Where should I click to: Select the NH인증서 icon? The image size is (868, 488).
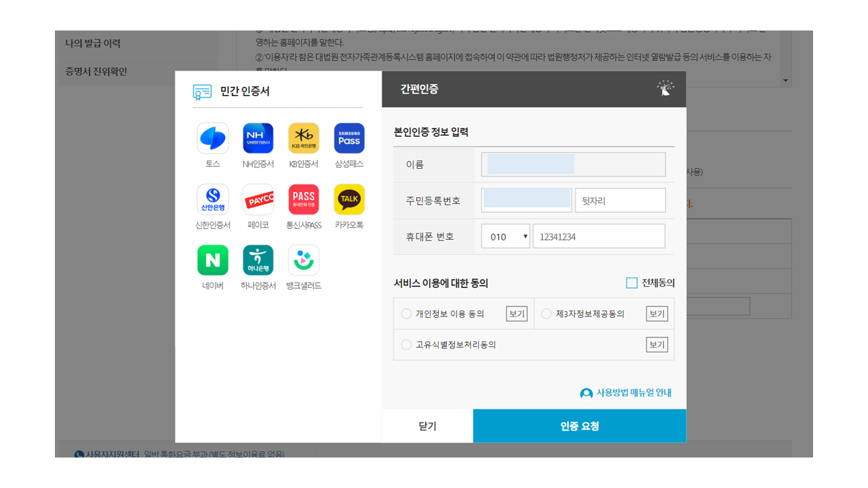click(x=258, y=138)
